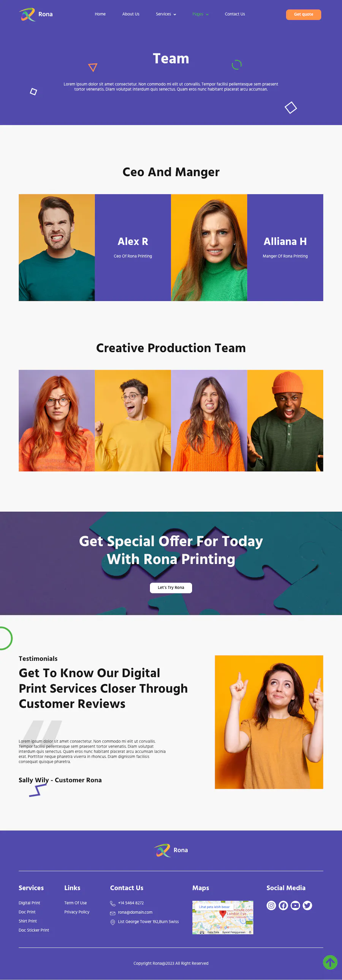Screen dimensions: 342x980
Task: Click the Rona logo in the footer
Action: click(171, 850)
